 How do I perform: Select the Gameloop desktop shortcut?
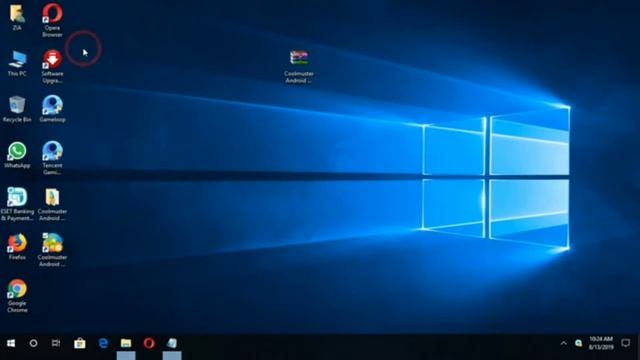[x=52, y=109]
